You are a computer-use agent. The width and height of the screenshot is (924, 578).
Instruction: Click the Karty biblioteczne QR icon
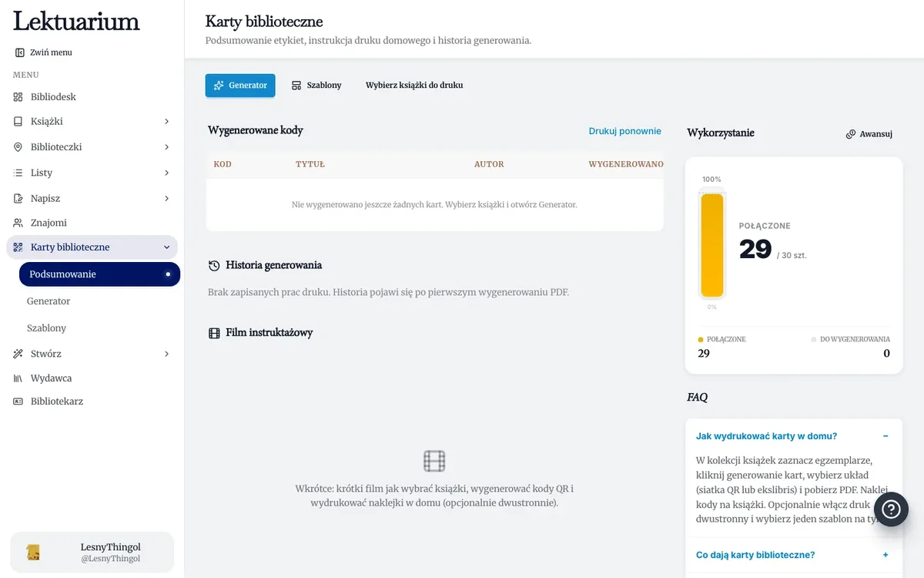18,247
